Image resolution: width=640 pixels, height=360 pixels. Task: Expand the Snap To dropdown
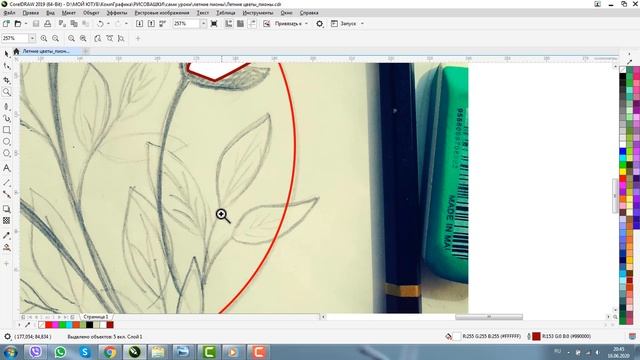tap(307, 24)
